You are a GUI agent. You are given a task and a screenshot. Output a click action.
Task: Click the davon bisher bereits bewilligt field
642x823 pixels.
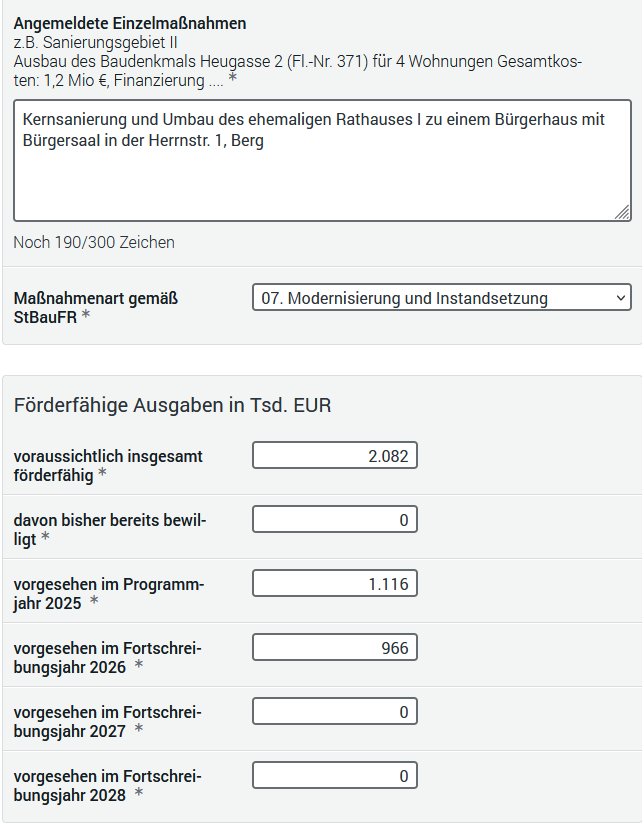[x=335, y=519]
